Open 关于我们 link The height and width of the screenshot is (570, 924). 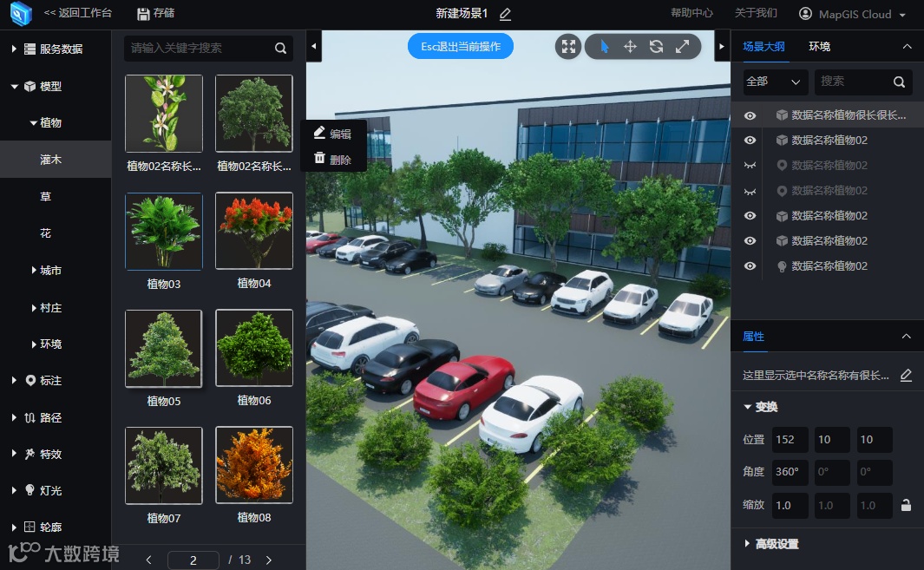pyautogui.click(x=756, y=13)
